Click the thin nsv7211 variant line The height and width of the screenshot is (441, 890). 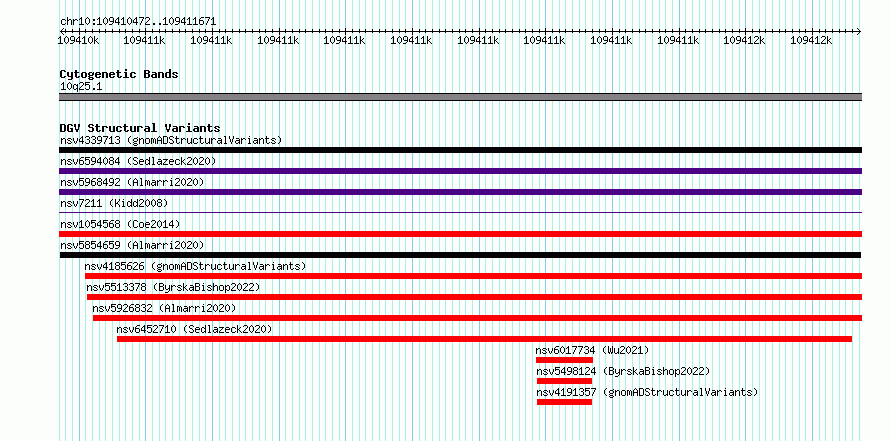460,213
